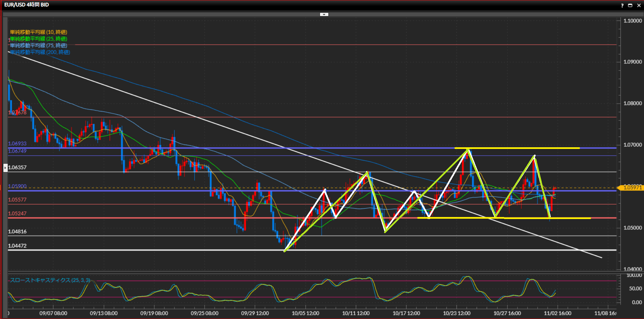Expand the top toolbar dropdown arrow
This screenshot has height=319, width=644.
(324, 14)
